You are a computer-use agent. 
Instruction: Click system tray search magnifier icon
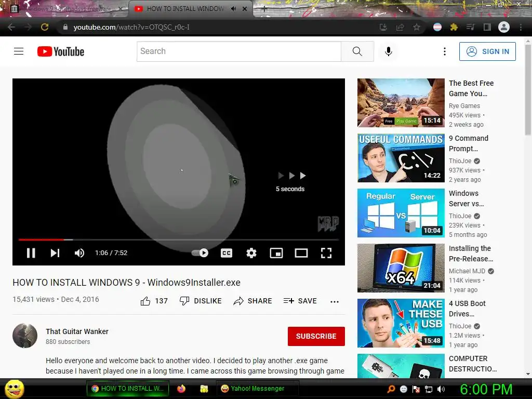coord(391,389)
